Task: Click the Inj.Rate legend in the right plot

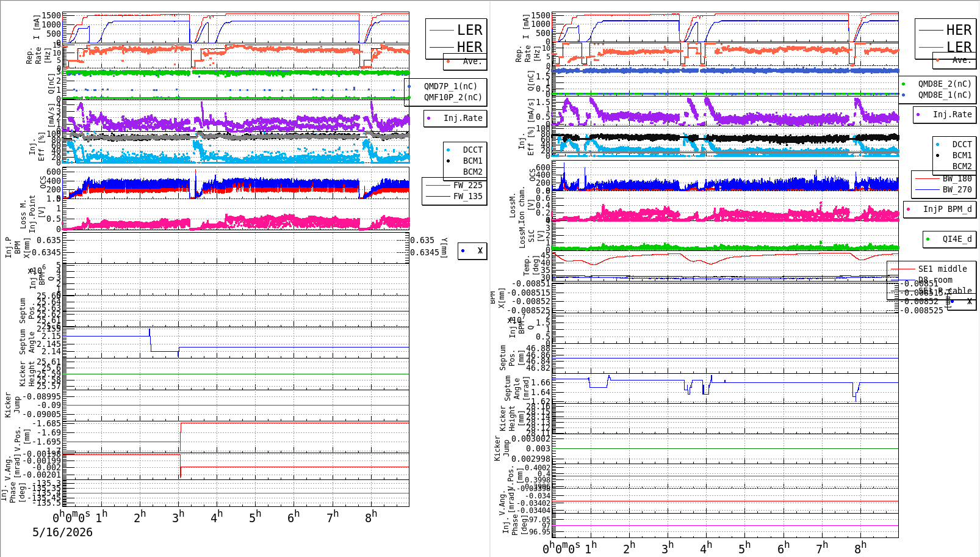Action: [952, 114]
